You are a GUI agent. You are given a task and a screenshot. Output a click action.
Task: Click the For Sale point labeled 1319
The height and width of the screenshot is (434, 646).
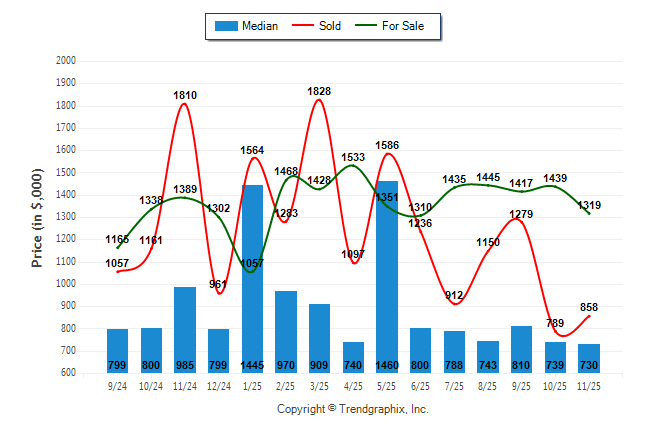tap(589, 213)
